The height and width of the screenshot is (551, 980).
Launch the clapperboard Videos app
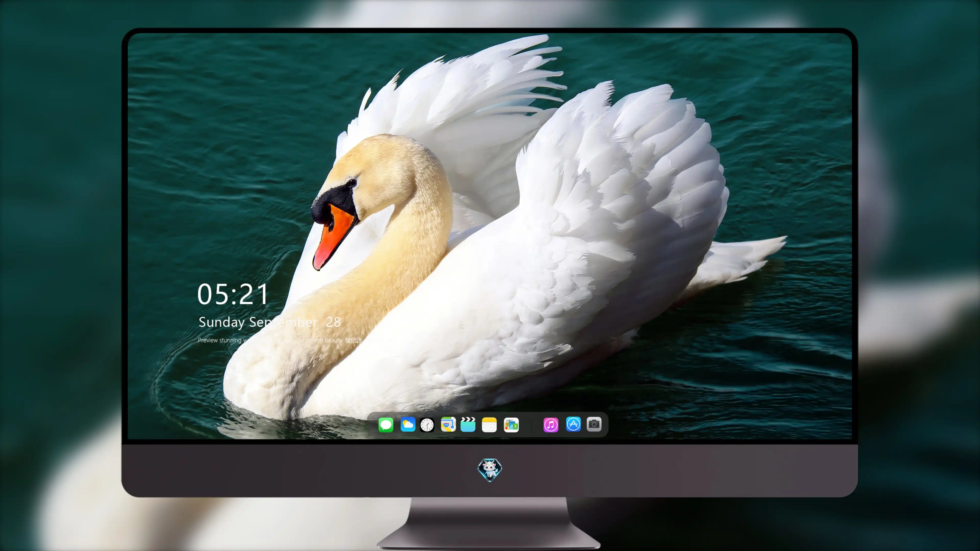[x=468, y=424]
